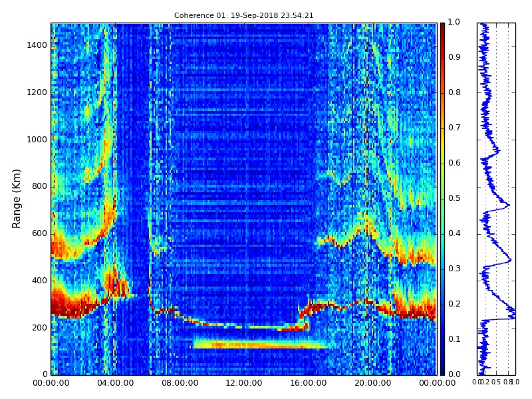
Task: Click the 1400 range tick label
Action: coord(37,45)
